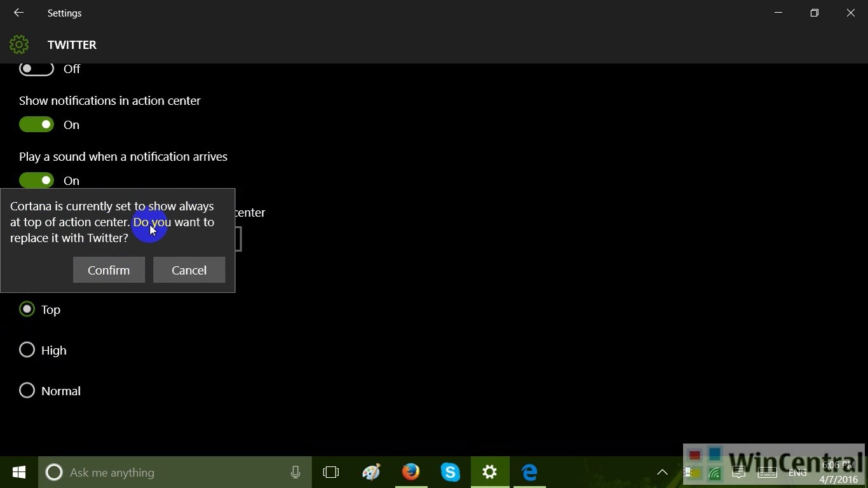Click the 'Show notifications in action center' label
This screenshot has height=488, width=868.
click(110, 100)
